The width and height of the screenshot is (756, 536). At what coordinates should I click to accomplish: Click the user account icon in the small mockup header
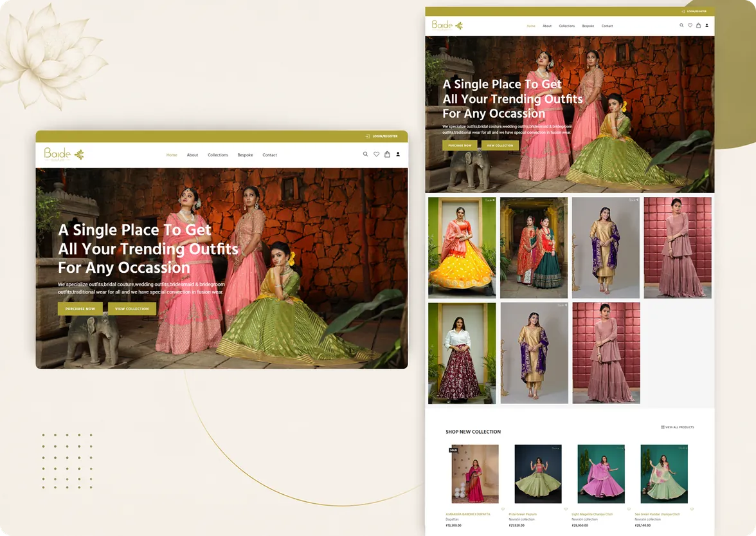click(399, 154)
